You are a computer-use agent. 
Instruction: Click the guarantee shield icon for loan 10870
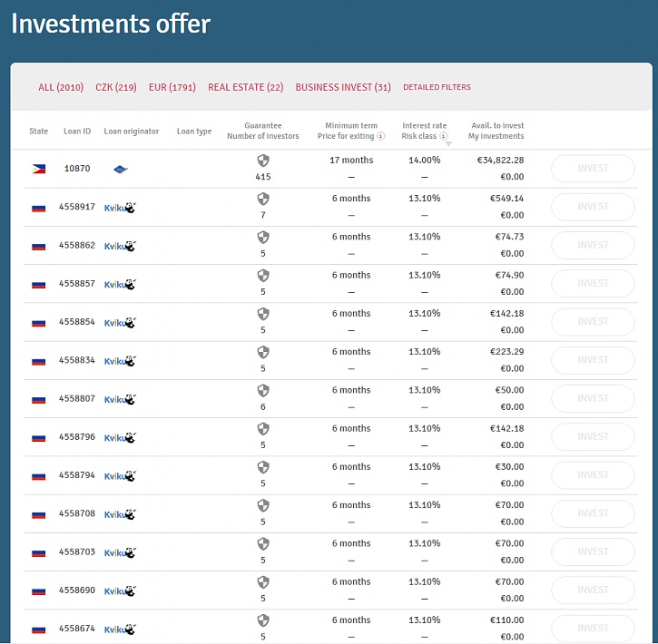point(263,161)
